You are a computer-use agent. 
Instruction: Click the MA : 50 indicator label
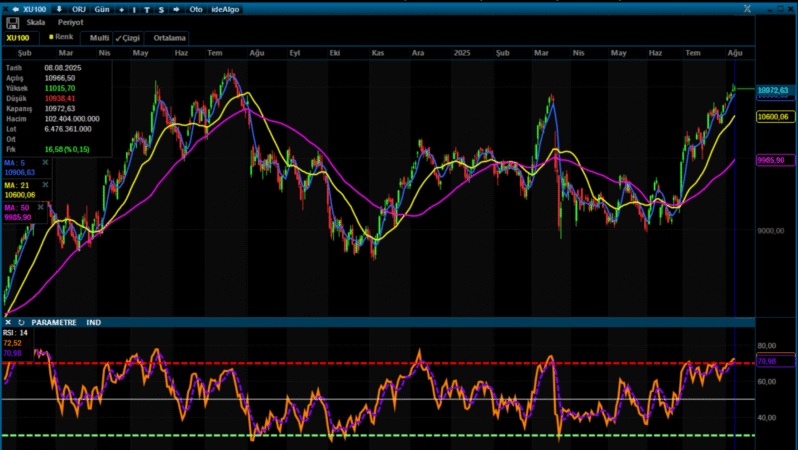coord(17,208)
